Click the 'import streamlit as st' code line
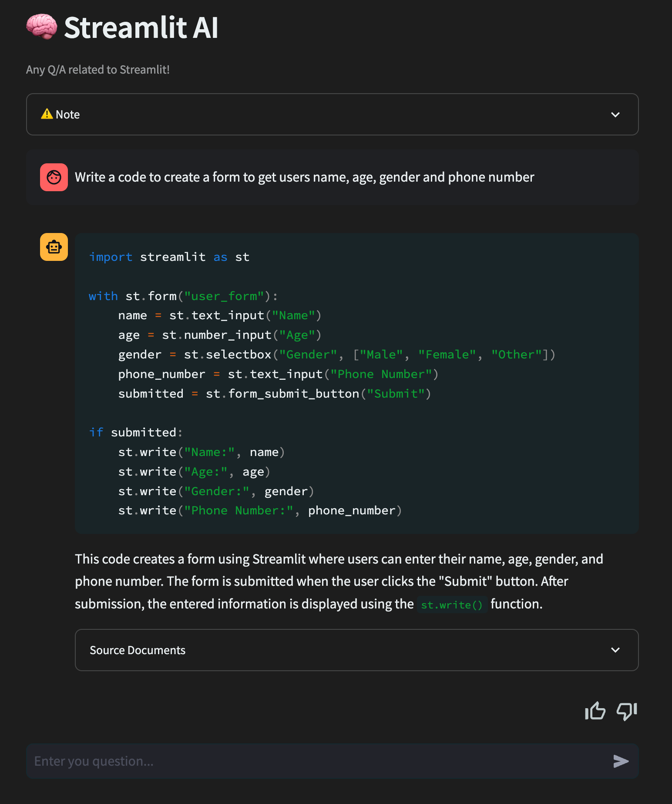672x804 pixels. tap(169, 257)
